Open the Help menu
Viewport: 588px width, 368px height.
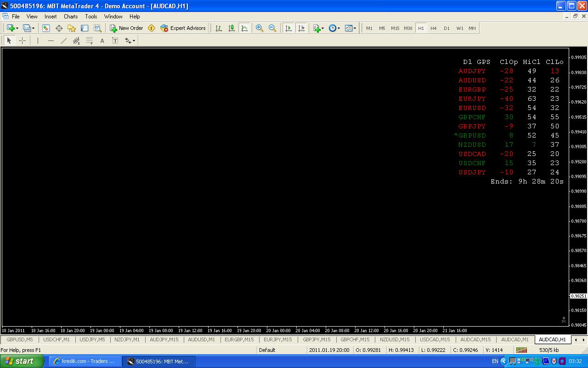click(135, 16)
